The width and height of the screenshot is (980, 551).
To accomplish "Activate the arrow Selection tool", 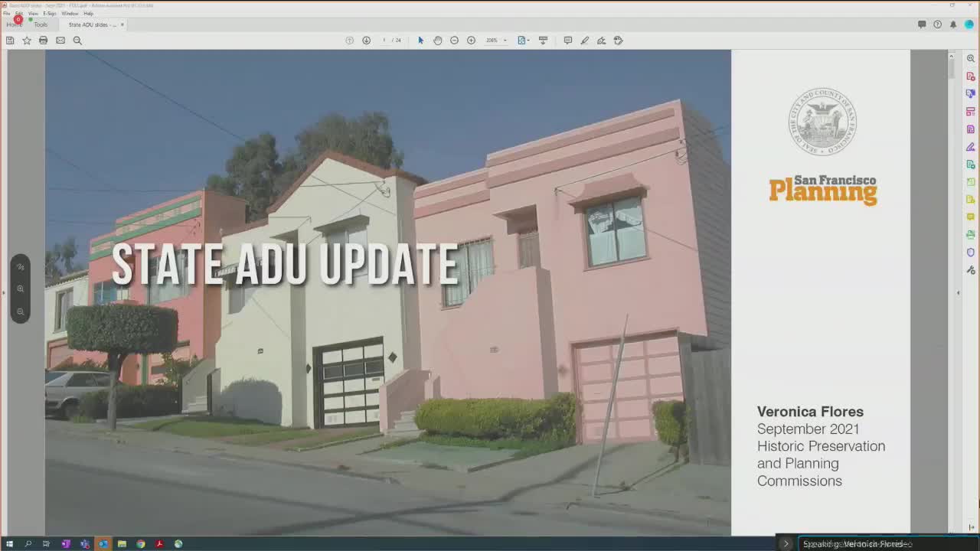I will [x=420, y=41].
